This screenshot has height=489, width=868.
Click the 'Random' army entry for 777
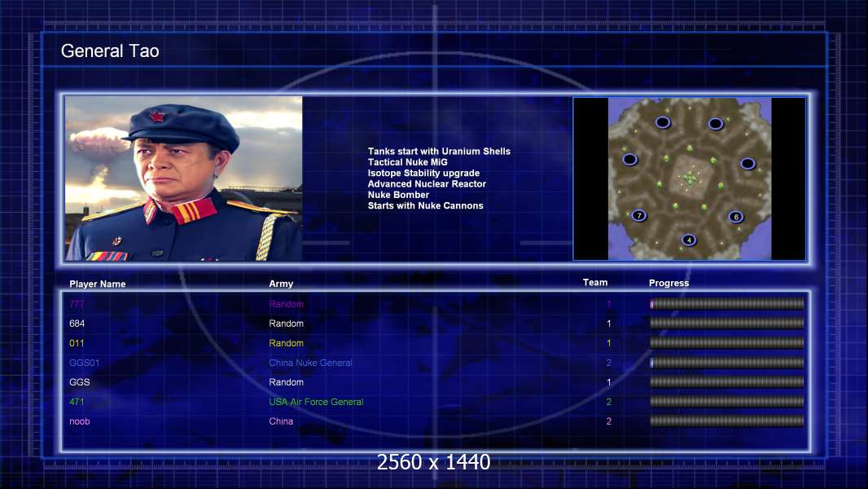point(286,303)
